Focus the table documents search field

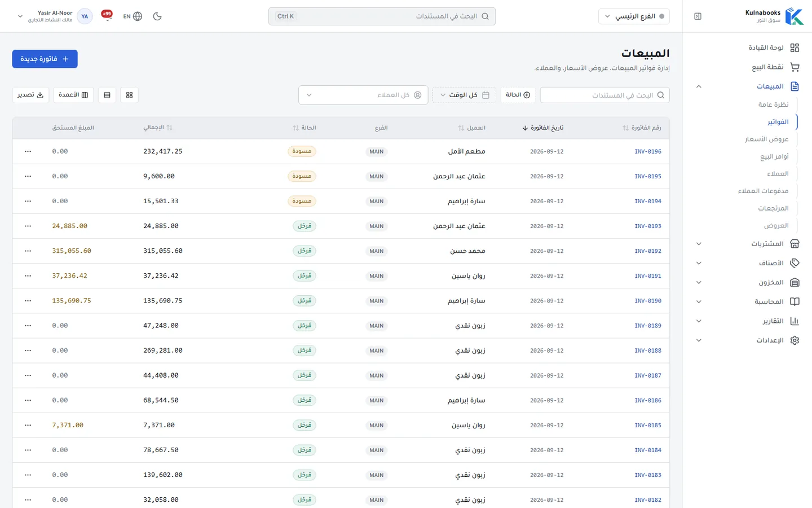[x=604, y=95]
